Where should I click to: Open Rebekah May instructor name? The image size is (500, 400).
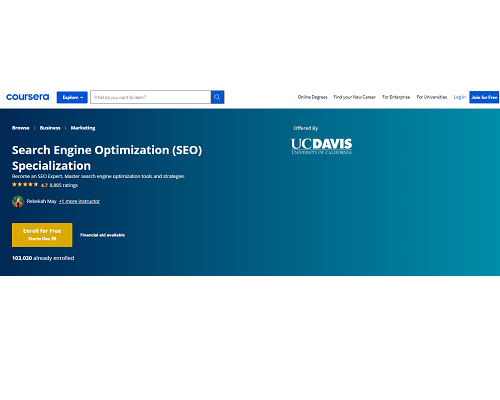42,201
